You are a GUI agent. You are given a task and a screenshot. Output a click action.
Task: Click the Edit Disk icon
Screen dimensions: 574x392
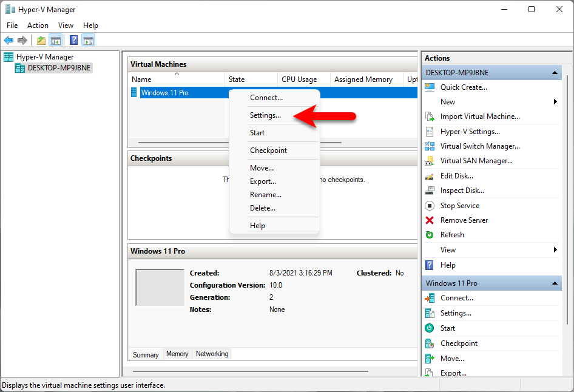(430, 176)
